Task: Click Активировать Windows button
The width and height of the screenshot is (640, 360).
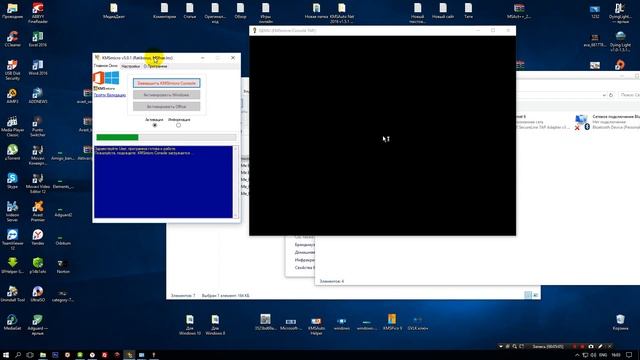Action: click(167, 95)
